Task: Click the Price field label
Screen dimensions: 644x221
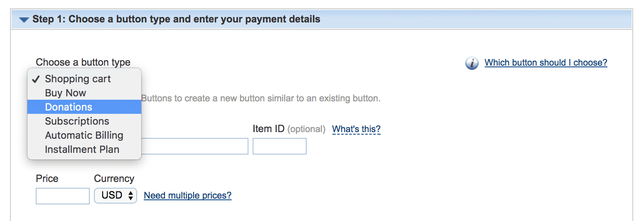Action: [x=47, y=179]
